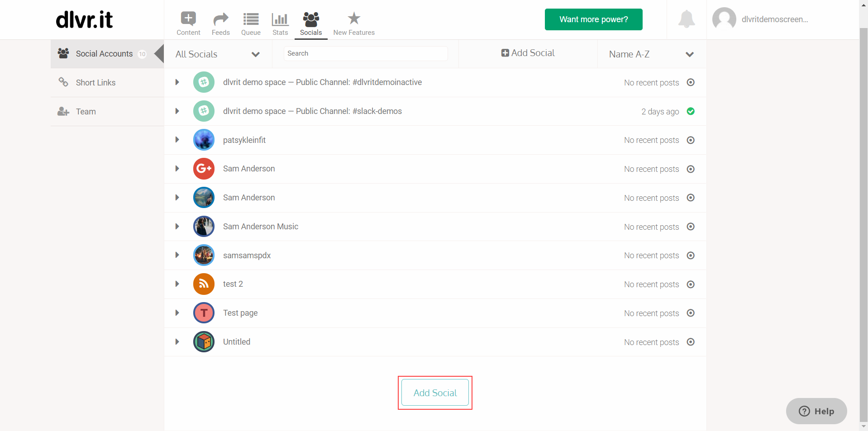Click the T icon for Test page

(x=204, y=313)
